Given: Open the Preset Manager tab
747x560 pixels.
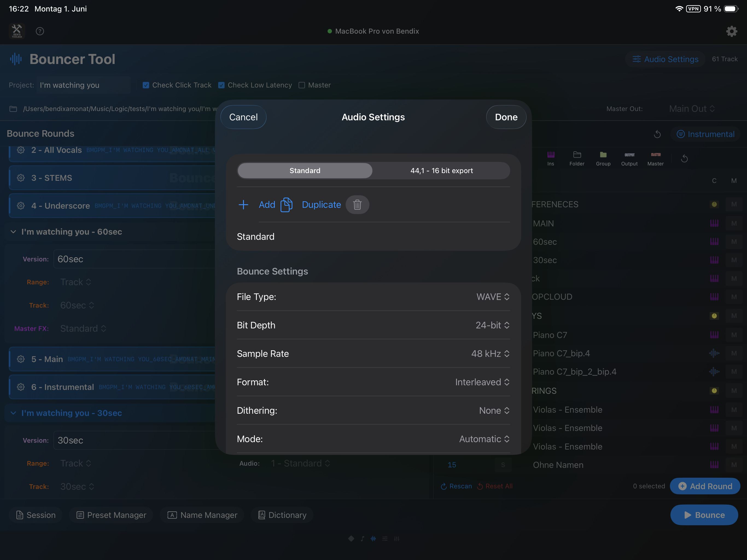Looking at the screenshot, I should [111, 515].
